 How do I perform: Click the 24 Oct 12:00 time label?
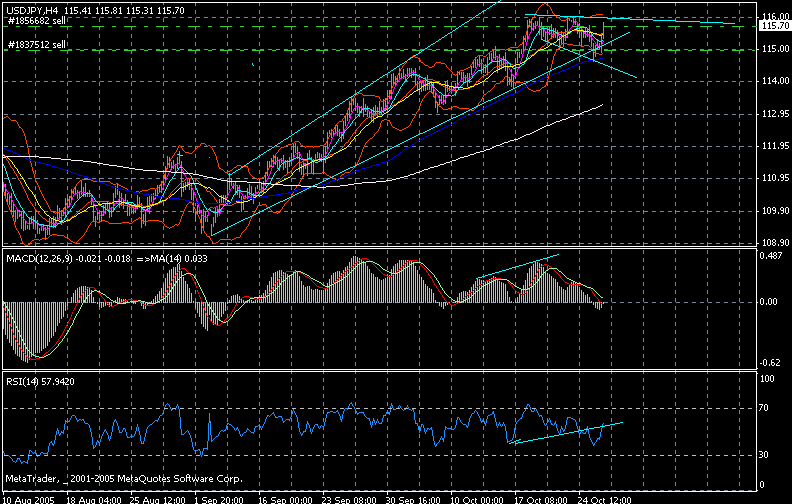click(605, 500)
